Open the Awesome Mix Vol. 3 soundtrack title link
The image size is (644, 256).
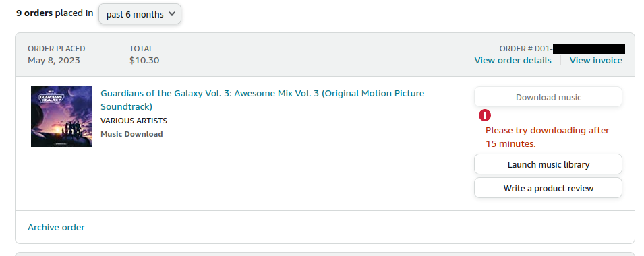pos(262,100)
